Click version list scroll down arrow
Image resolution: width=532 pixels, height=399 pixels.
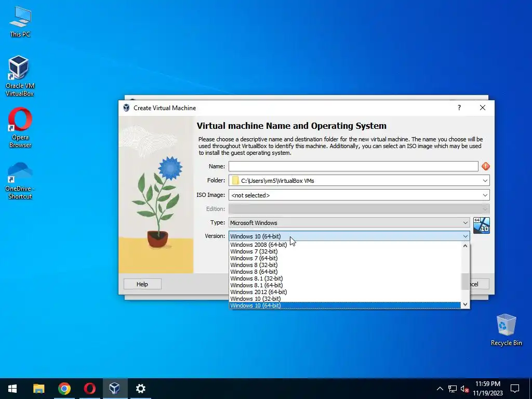tap(465, 304)
